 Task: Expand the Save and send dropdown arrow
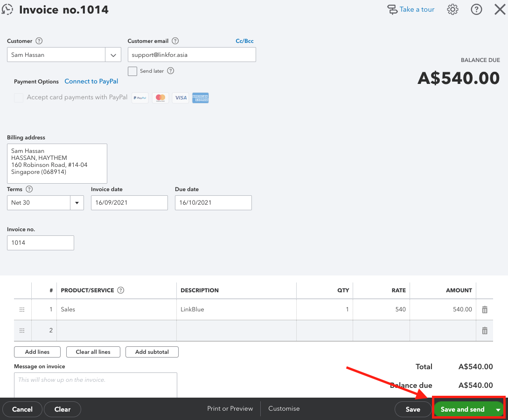pyautogui.click(x=498, y=410)
